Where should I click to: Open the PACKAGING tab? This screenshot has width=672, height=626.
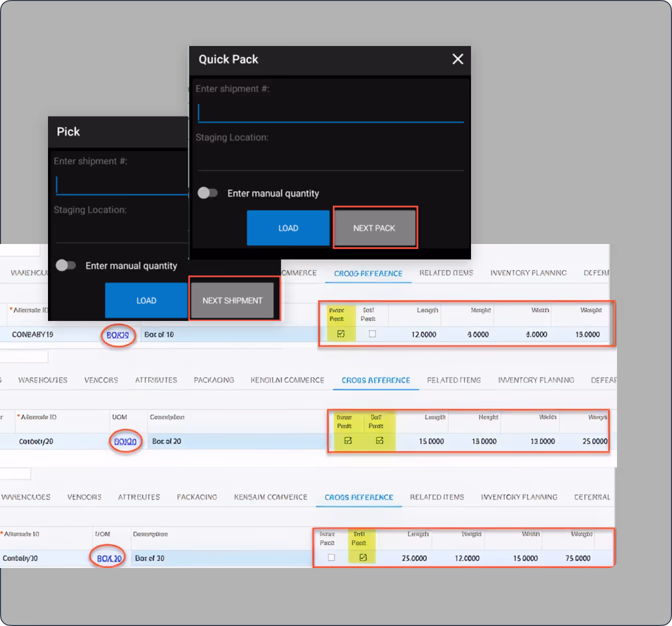214,380
